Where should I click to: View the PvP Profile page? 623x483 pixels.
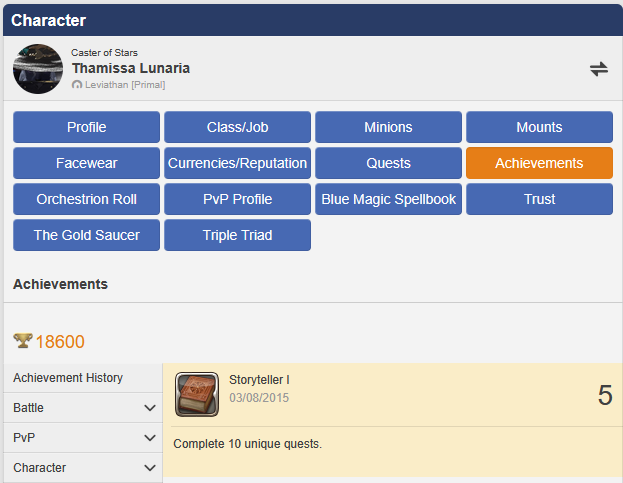coord(238,199)
